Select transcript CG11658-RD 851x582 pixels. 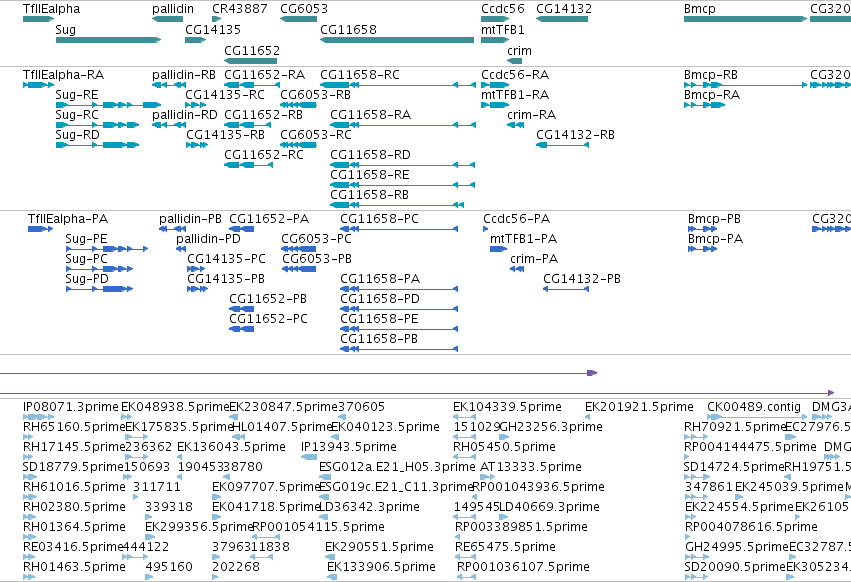[x=403, y=165]
